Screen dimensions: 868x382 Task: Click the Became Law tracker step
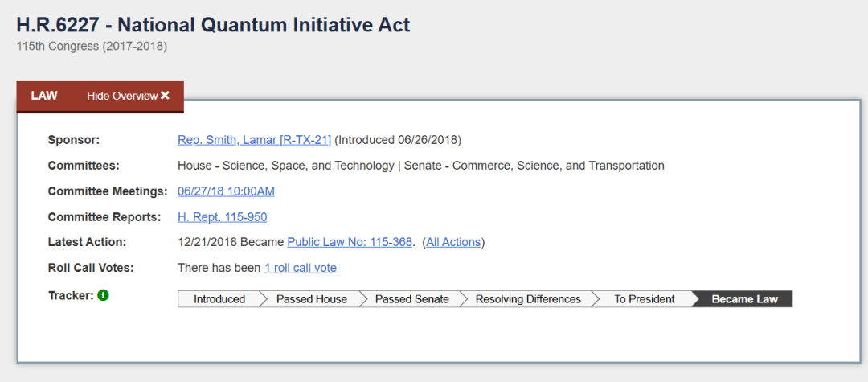[x=745, y=299]
